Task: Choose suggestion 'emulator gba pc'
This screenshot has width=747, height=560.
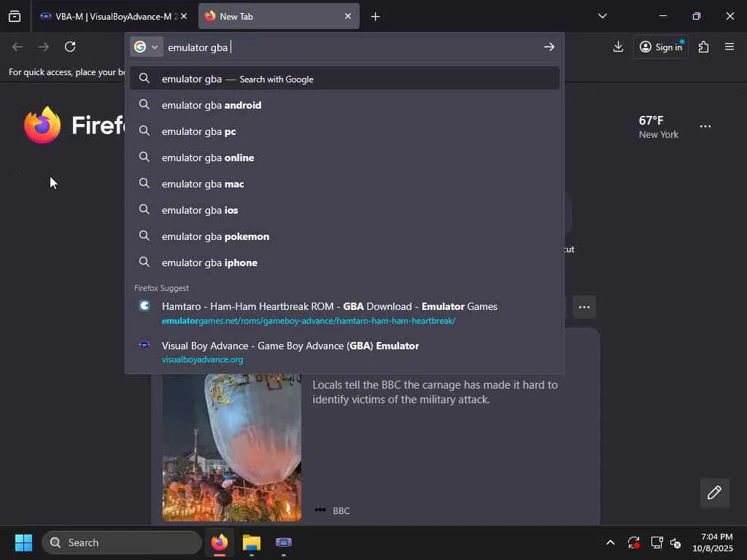Action: pyautogui.click(x=344, y=131)
